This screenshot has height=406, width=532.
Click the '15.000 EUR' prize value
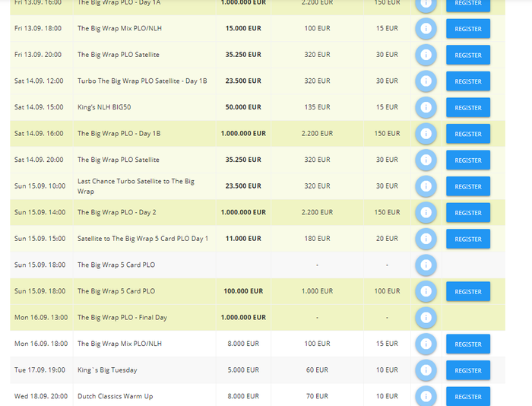(243, 29)
